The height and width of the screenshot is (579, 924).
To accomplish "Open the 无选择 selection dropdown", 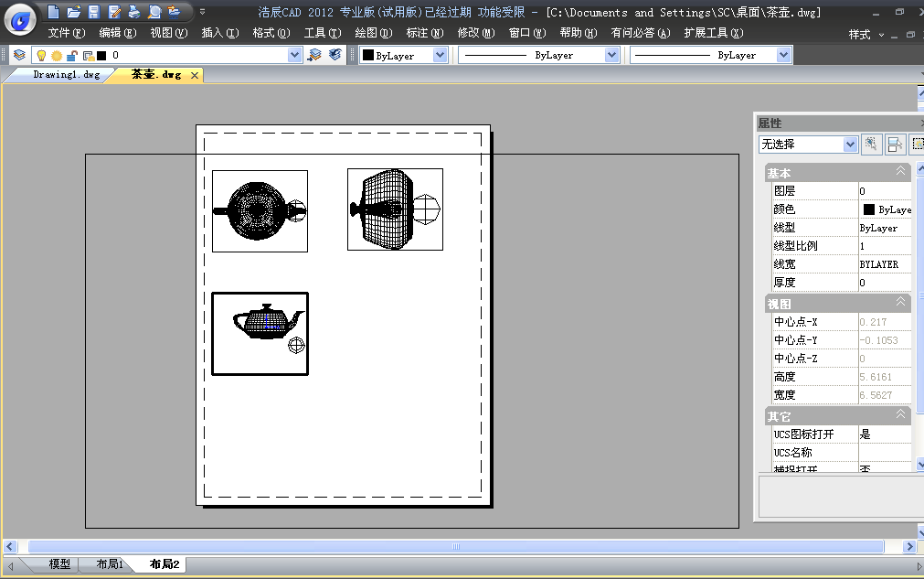I will pos(850,145).
